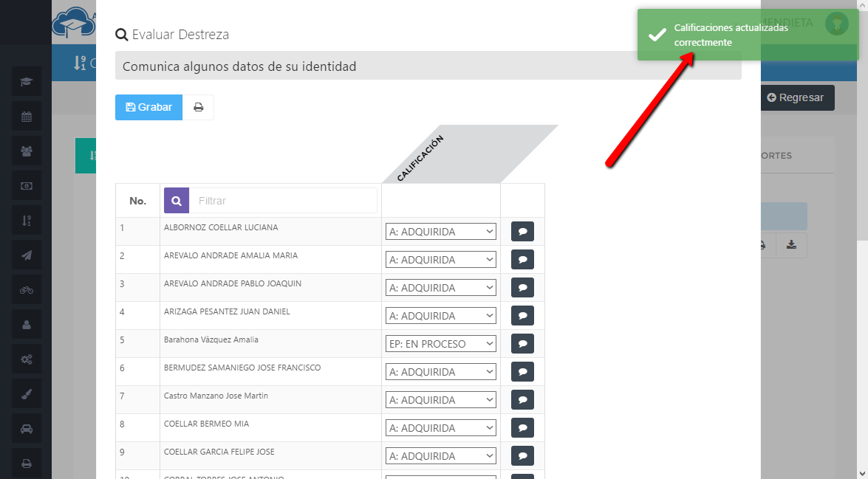Click the cloud graduation cap logo
The image size is (868, 479).
(x=72, y=23)
